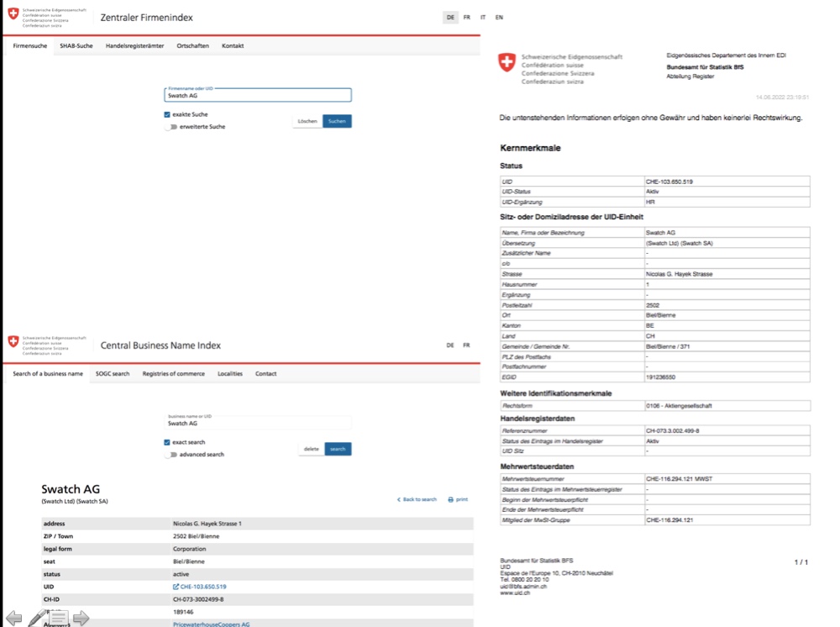The width and height of the screenshot is (840, 627).
Task: Switch language to EN
Action: (499, 18)
